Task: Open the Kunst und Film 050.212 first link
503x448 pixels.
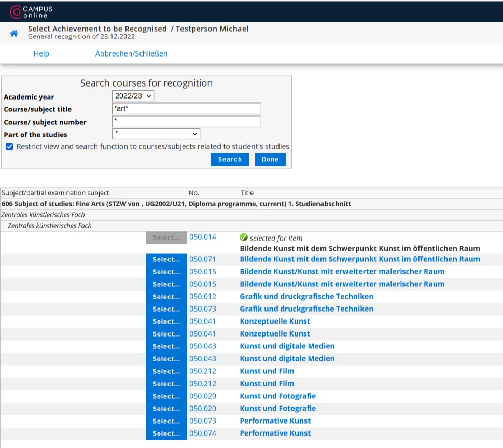Action: pyautogui.click(x=267, y=371)
